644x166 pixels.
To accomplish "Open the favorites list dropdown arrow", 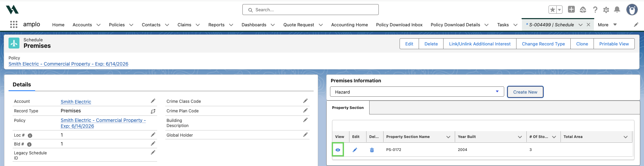I will pyautogui.click(x=559, y=10).
